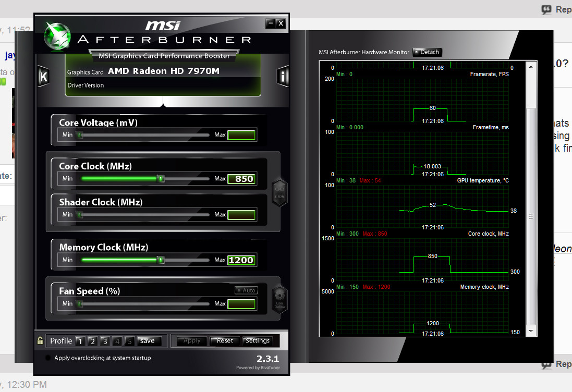The height and width of the screenshot is (392, 572).
Task: Enable Apply overclocking at system startup
Action: 48,358
